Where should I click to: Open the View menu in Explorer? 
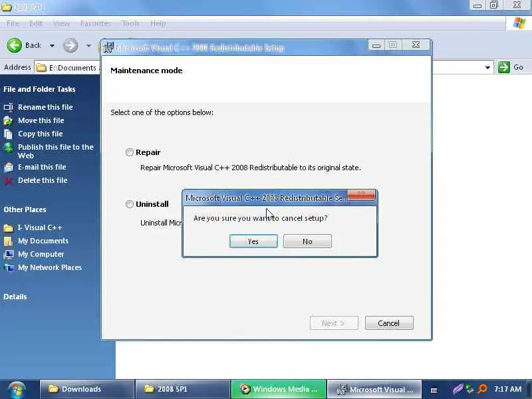pyautogui.click(x=61, y=23)
